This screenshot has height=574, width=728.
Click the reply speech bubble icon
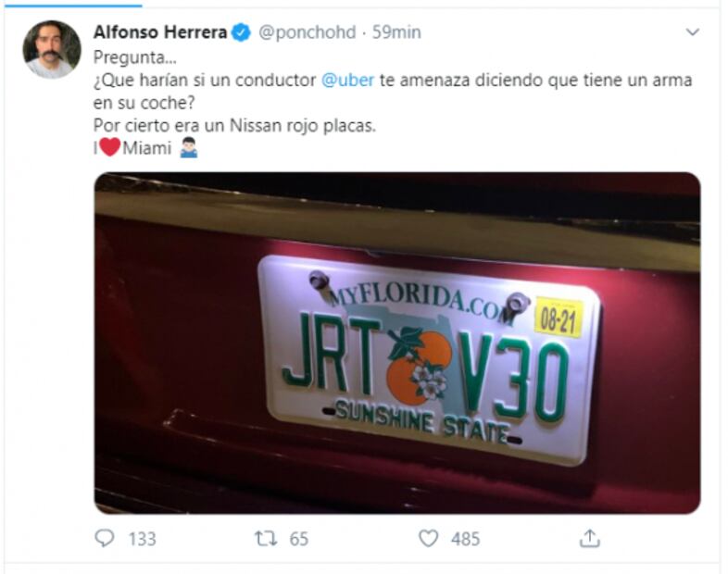(105, 538)
